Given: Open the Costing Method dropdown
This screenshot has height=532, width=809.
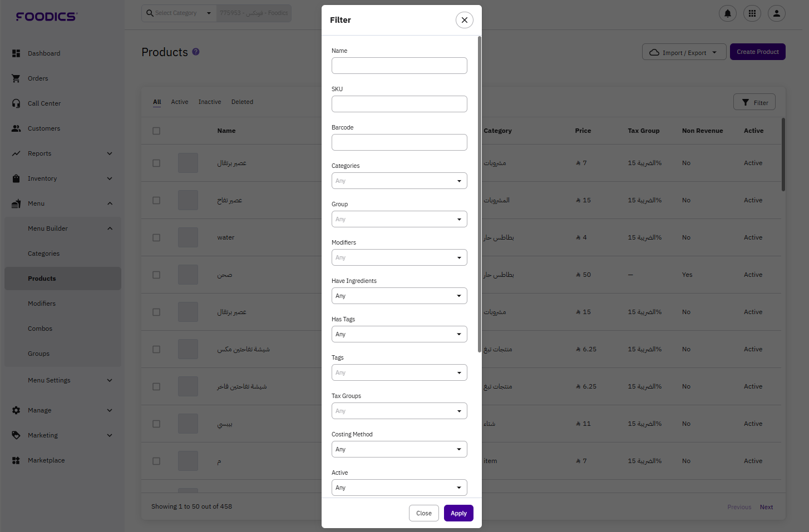Looking at the screenshot, I should [399, 449].
